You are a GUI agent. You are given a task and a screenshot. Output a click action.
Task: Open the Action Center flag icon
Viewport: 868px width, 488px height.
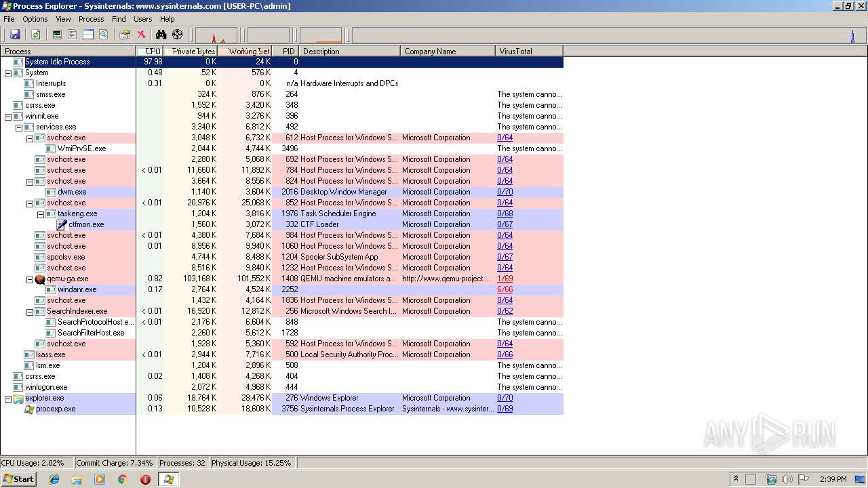(804, 479)
